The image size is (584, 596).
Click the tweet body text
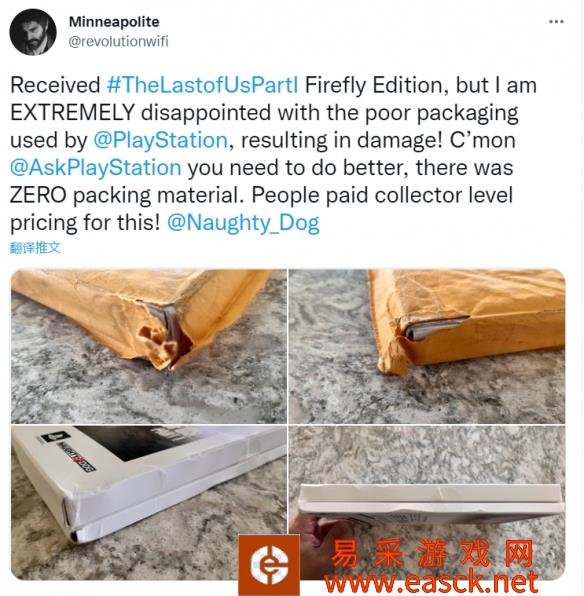click(273, 154)
